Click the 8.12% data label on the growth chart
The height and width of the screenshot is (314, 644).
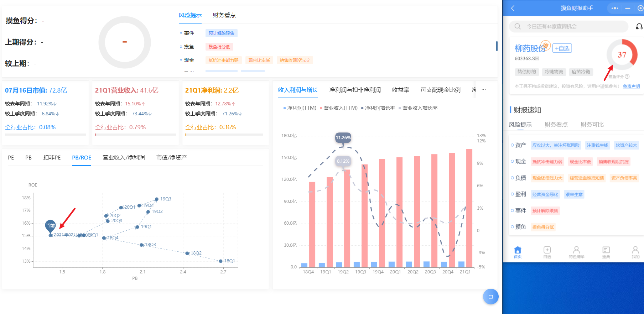(343, 161)
